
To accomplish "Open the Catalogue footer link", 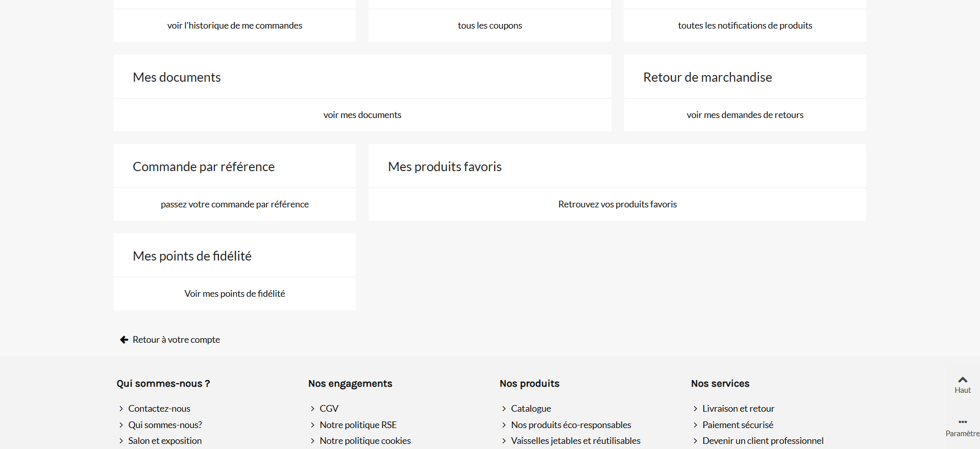I will (x=531, y=409).
